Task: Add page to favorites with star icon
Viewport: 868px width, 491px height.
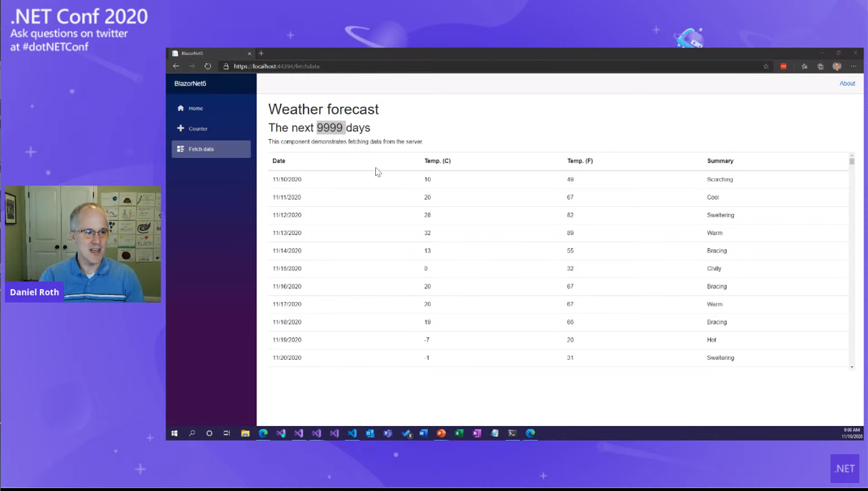Action: click(766, 66)
